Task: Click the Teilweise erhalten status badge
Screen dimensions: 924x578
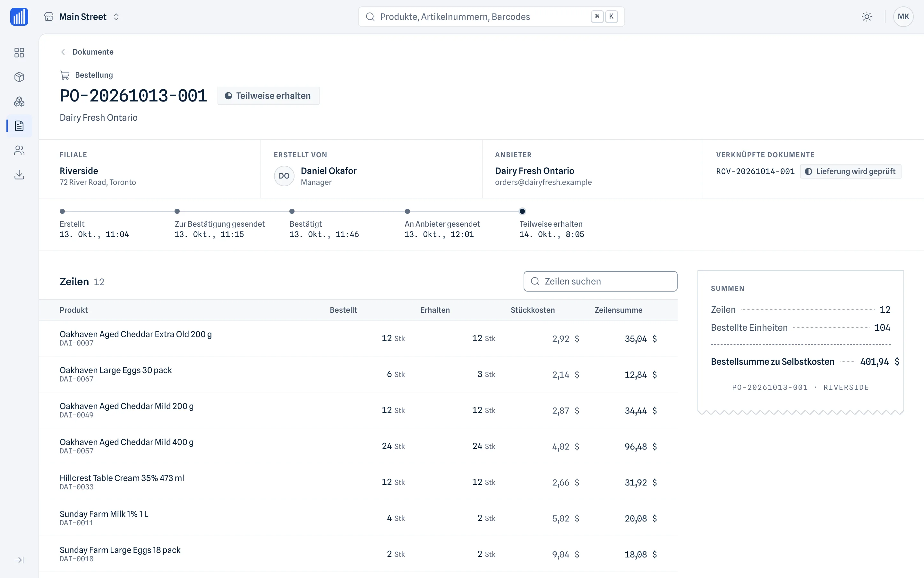Action: 268,96
